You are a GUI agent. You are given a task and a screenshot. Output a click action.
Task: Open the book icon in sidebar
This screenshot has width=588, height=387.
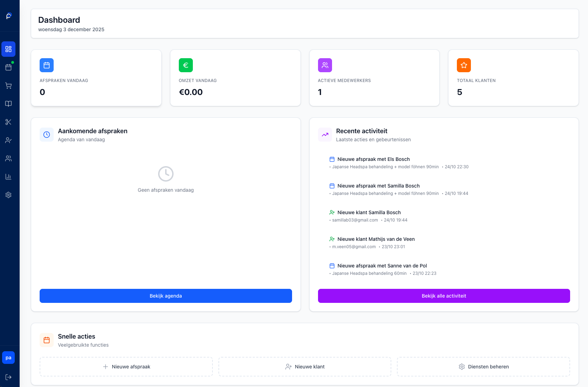(x=8, y=104)
